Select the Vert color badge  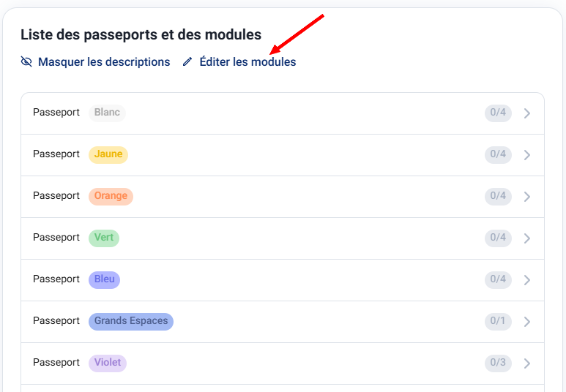coord(104,238)
